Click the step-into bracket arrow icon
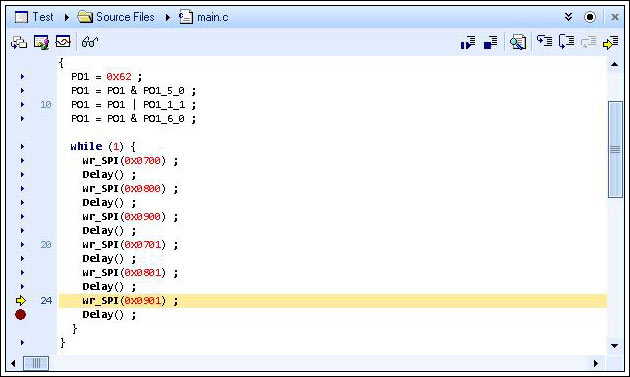Image resolution: width=630 pixels, height=377 pixels. point(567,41)
